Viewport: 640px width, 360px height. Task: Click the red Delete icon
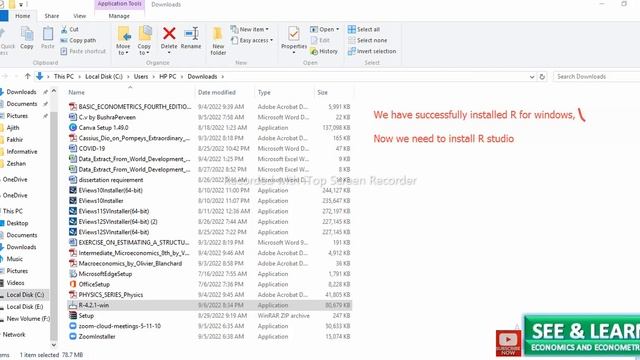[x=169, y=33]
